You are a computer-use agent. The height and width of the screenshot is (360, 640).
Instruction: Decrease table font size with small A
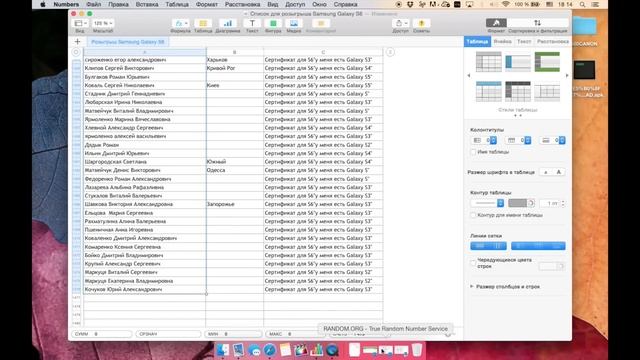pos(546,172)
